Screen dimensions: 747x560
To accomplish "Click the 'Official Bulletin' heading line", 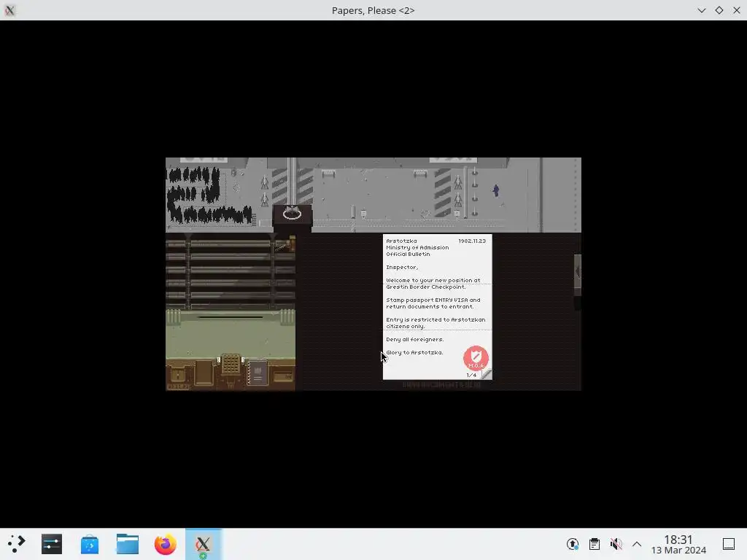I will (408, 254).
